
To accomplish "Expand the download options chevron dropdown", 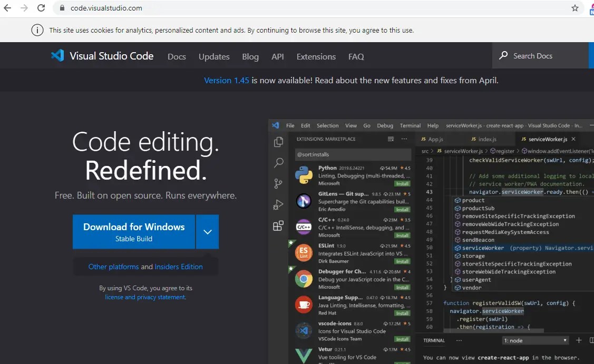I will [x=208, y=232].
